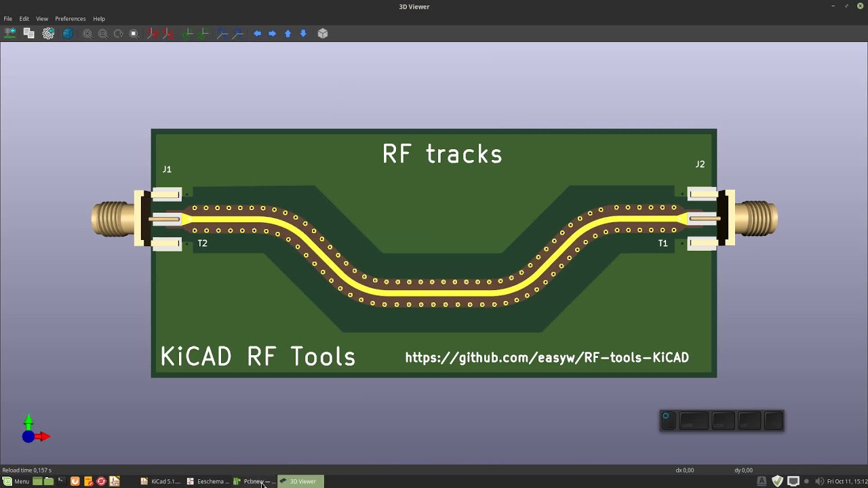Screen dimensions: 868x488
Task: Rotate Z clockwise using first blue icon
Action: coord(222,33)
